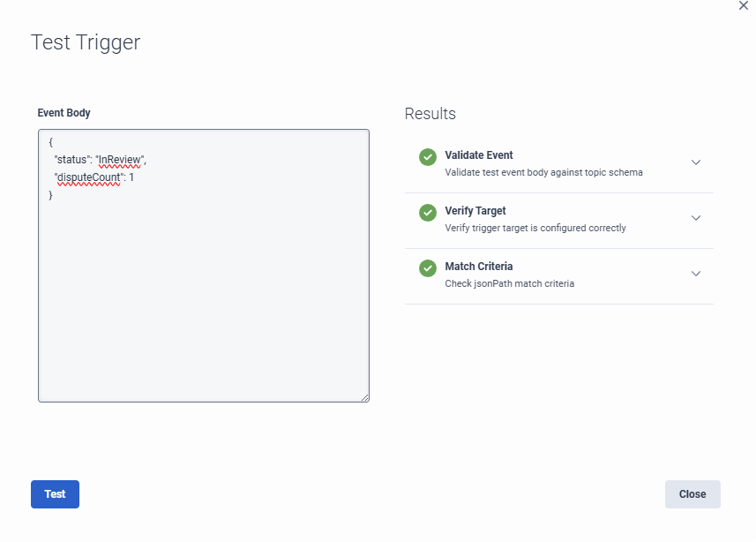Expand the Verify Target result chevron

click(x=695, y=218)
